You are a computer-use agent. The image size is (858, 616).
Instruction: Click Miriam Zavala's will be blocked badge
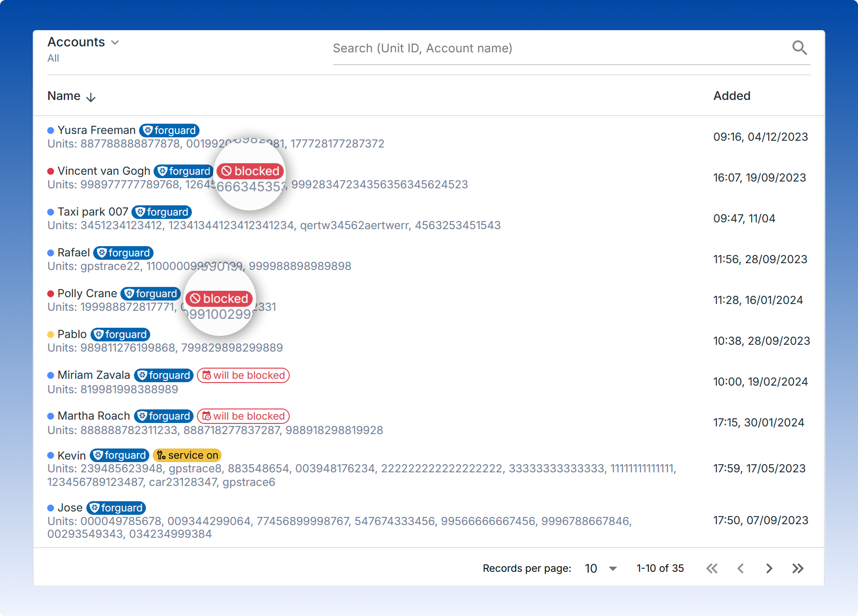243,375
